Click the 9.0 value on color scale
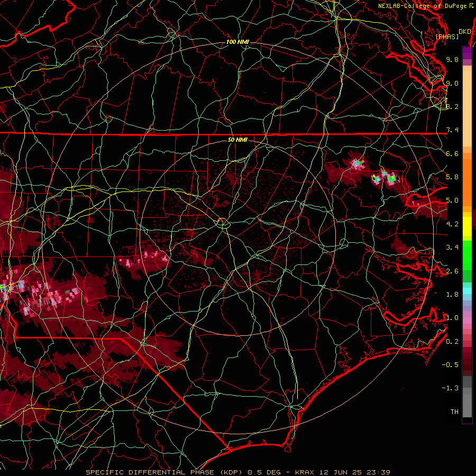476x476 pixels. 452,83
